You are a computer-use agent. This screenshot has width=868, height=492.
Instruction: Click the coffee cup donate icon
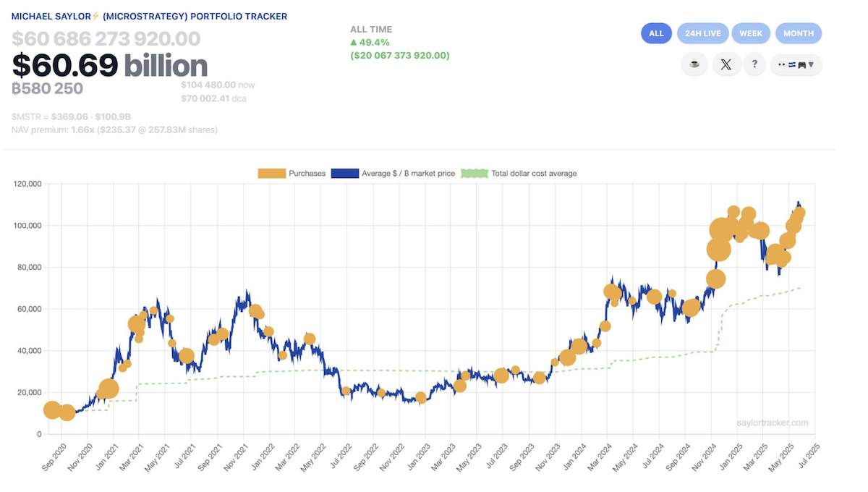coord(694,64)
